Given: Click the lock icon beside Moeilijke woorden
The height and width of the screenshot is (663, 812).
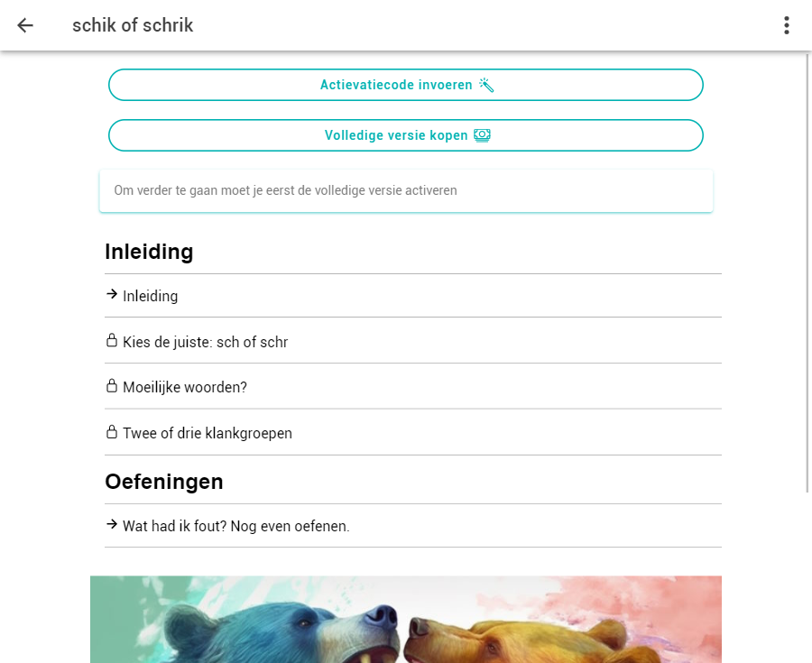Looking at the screenshot, I should pos(112,386).
